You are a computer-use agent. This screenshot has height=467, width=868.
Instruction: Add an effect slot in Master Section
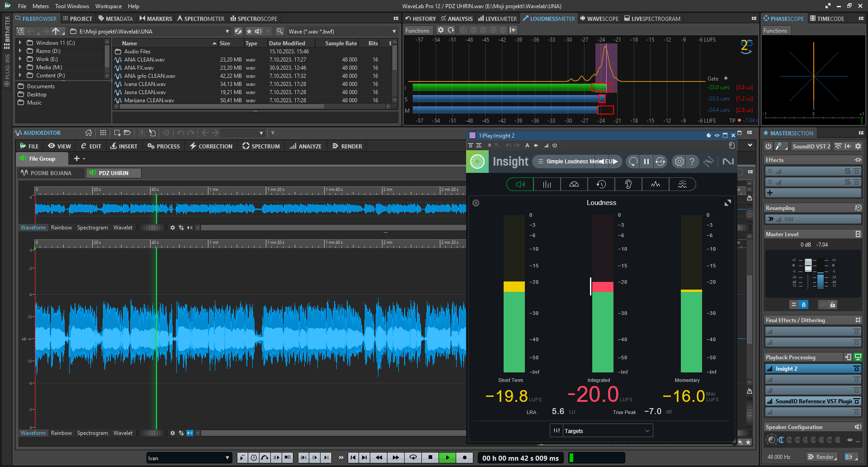(x=770, y=193)
